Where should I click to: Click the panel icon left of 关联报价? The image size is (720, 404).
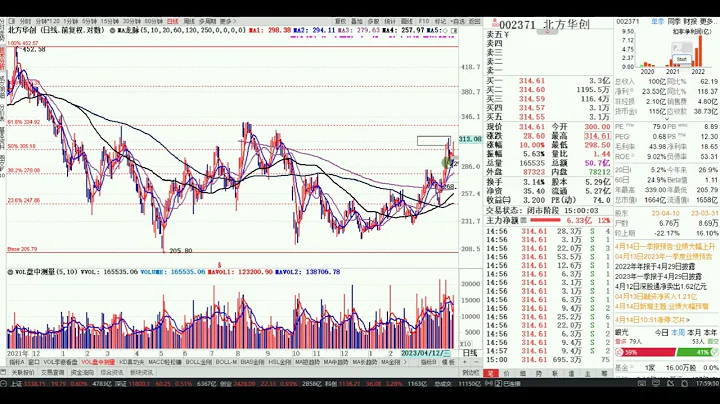(x=4, y=373)
